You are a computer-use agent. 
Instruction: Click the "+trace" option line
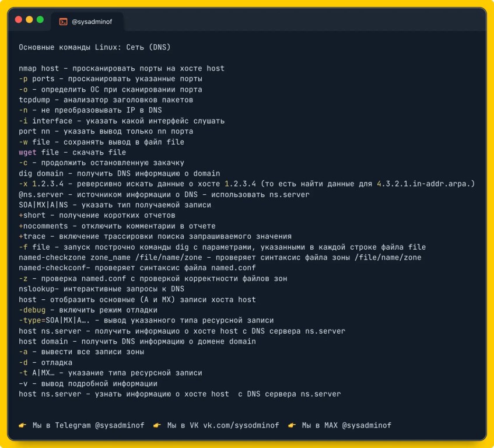coord(155,236)
